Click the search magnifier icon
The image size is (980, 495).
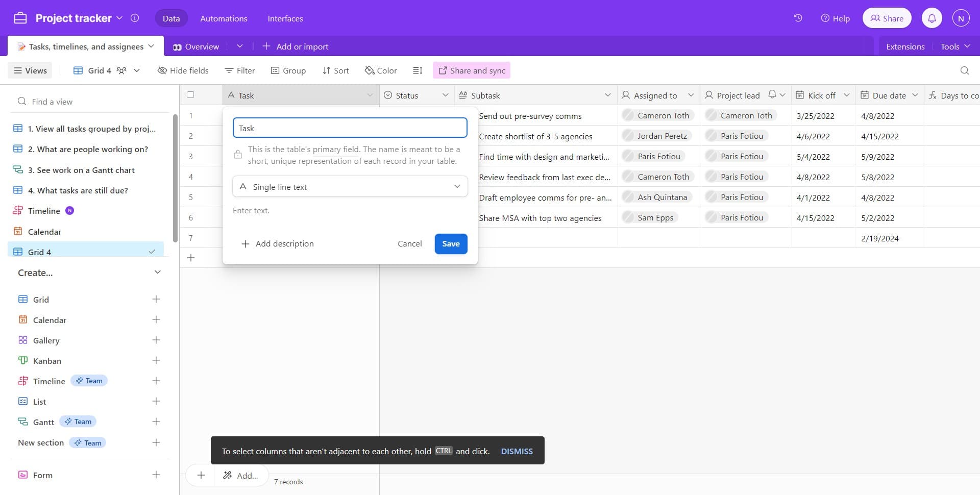tap(964, 70)
